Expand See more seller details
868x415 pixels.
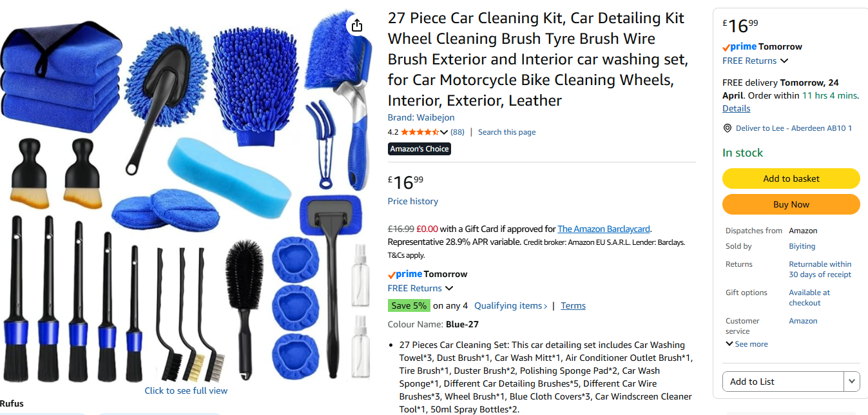pos(747,344)
